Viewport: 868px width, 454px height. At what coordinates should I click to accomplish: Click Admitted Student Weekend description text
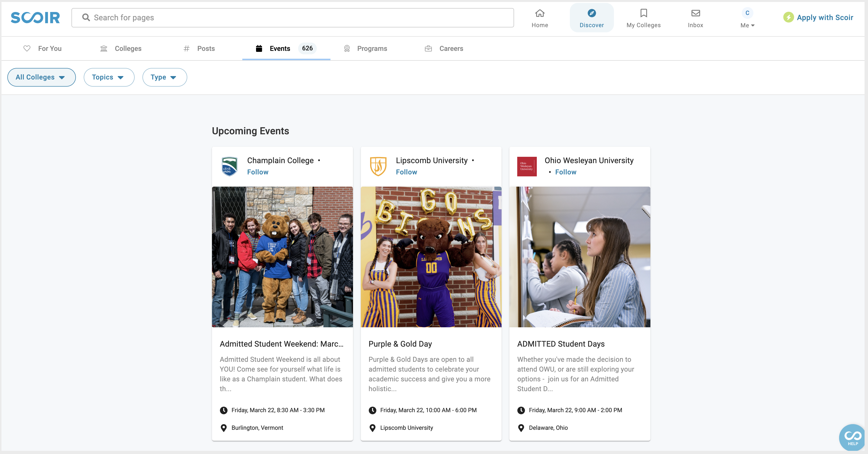281,374
